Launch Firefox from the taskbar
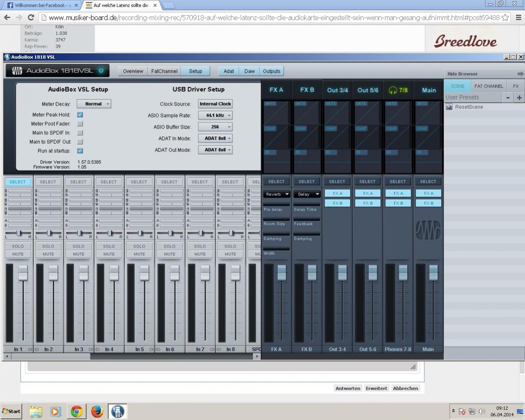Image resolution: width=525 pixels, height=420 pixels. (97, 411)
